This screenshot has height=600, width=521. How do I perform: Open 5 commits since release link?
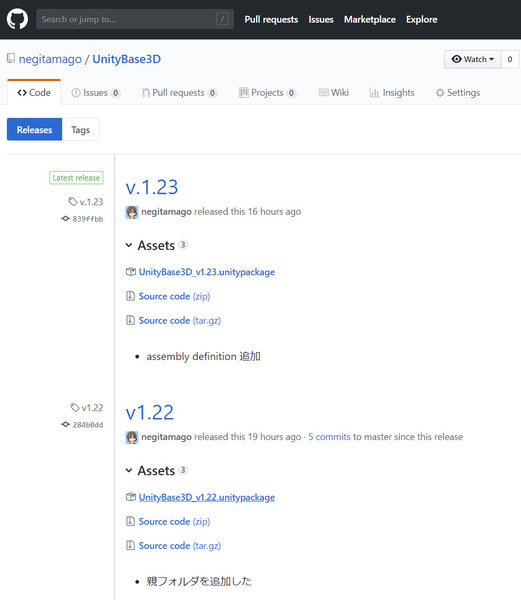(329, 437)
